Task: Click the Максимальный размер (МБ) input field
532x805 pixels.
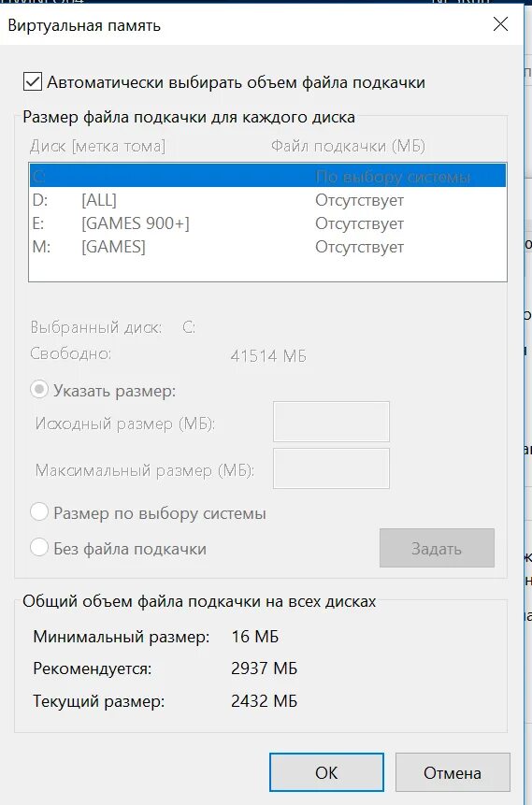Action: pos(331,468)
